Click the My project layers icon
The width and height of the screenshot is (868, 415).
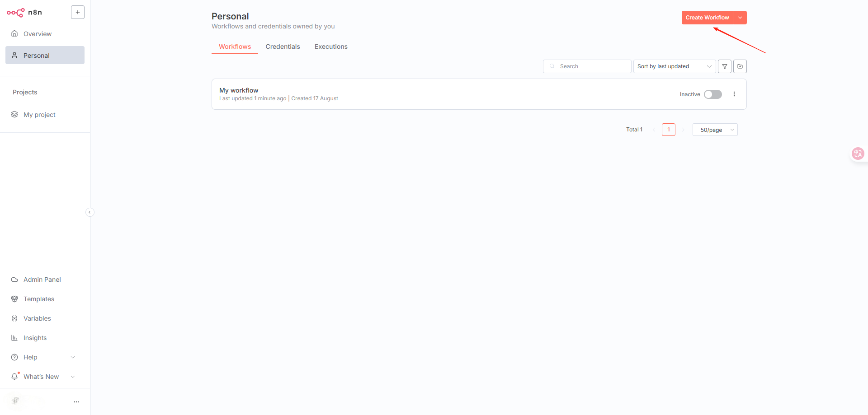[14, 114]
